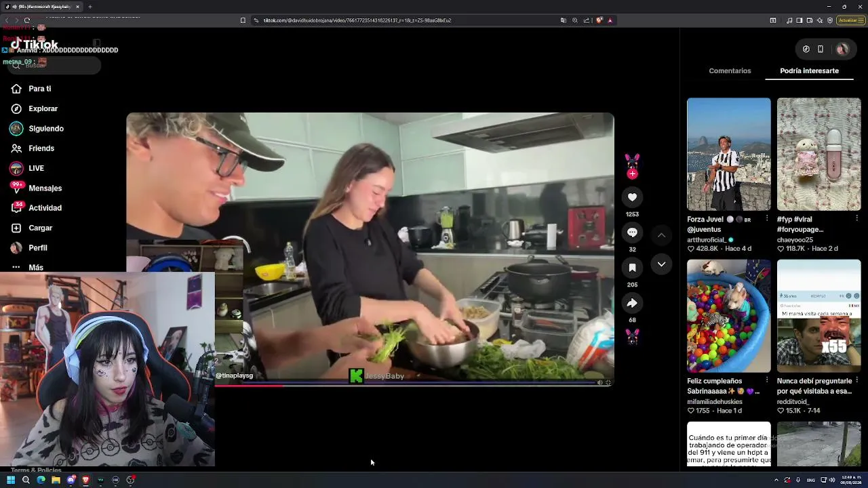Open Discord from the taskbar

point(71,480)
